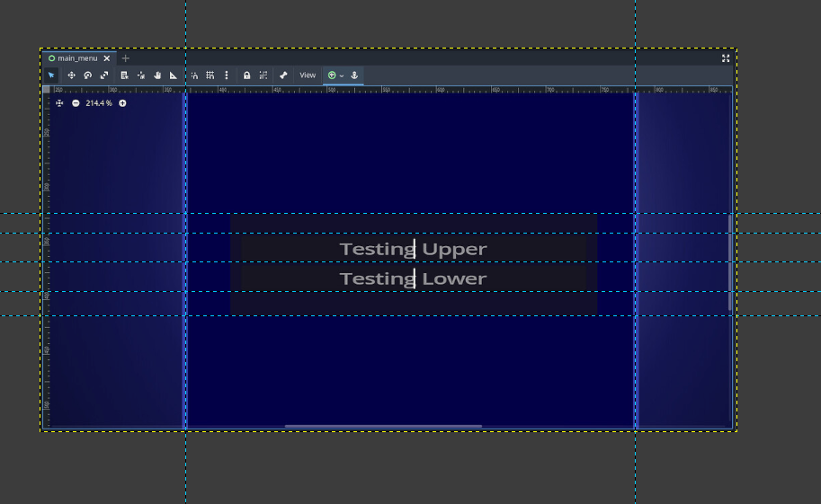Open the View menu

(308, 75)
